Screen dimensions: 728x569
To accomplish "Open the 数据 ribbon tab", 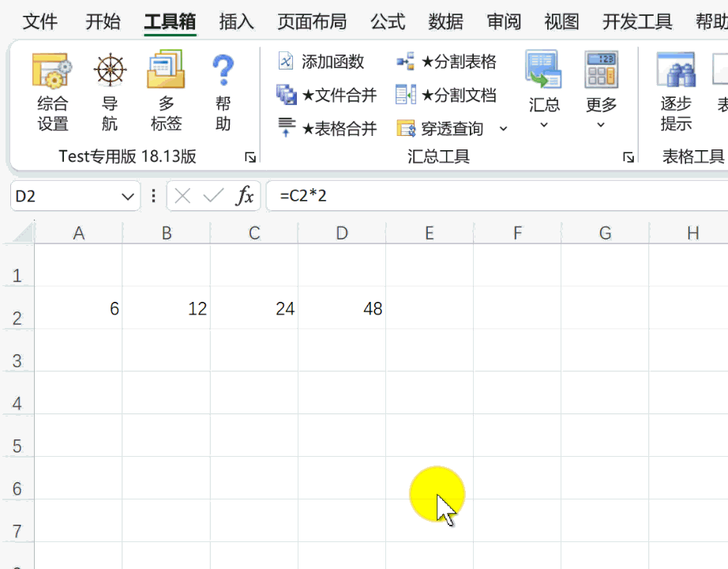I will [446, 21].
